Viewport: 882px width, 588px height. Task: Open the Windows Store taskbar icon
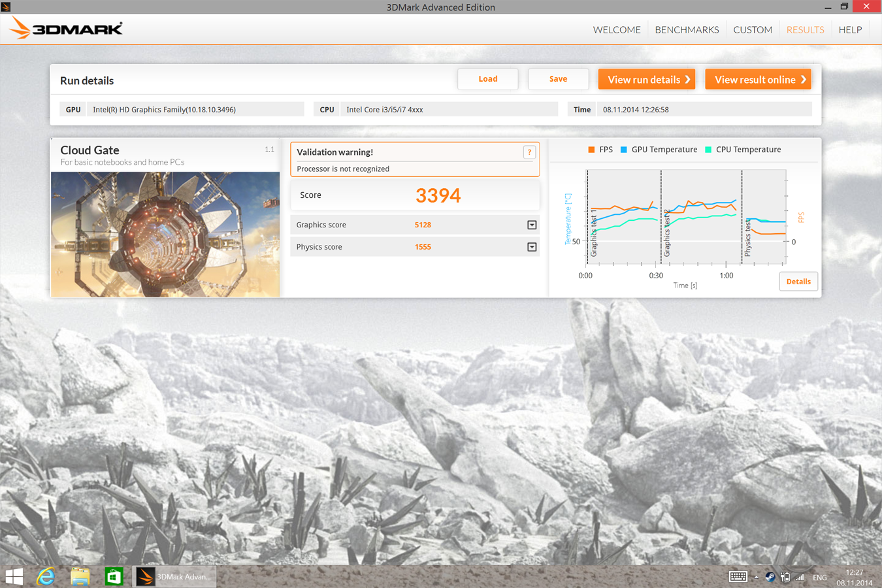tap(114, 577)
